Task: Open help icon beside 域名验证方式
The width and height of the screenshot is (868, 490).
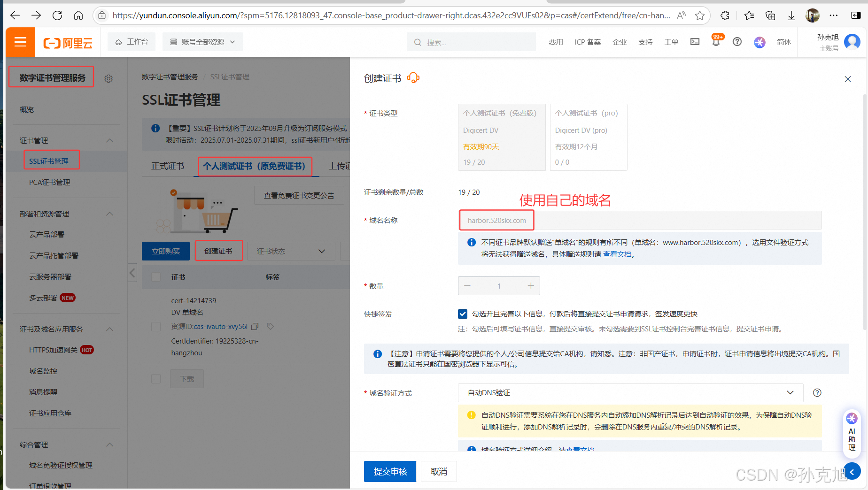Action: (x=817, y=393)
